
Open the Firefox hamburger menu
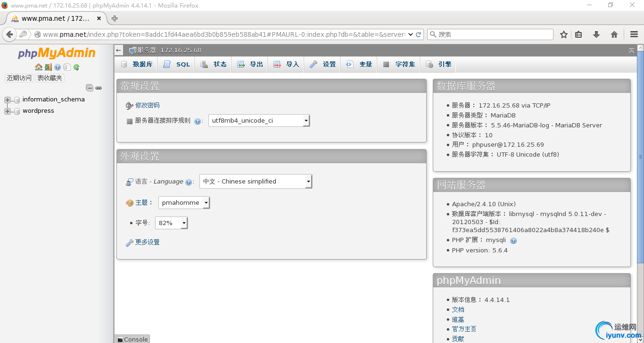pyautogui.click(x=634, y=34)
